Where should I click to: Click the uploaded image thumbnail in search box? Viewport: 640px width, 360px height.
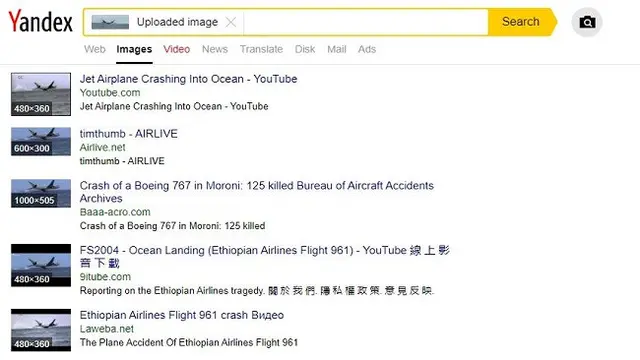(x=110, y=22)
